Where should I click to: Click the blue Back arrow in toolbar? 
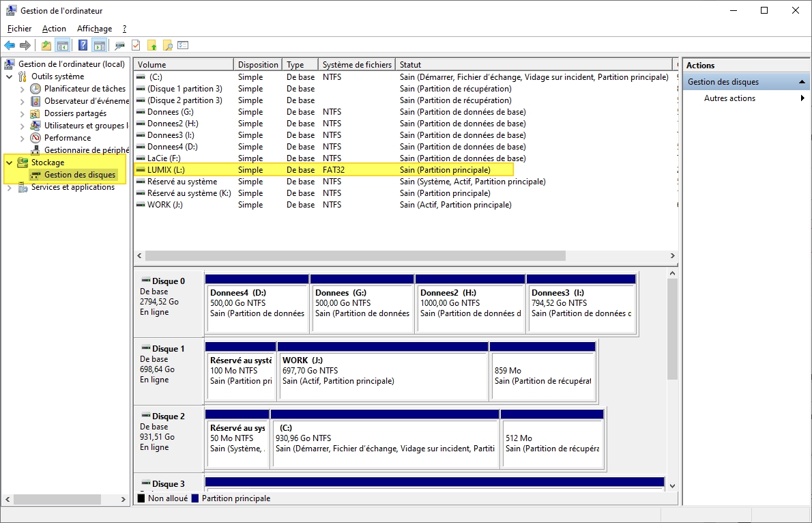10,46
